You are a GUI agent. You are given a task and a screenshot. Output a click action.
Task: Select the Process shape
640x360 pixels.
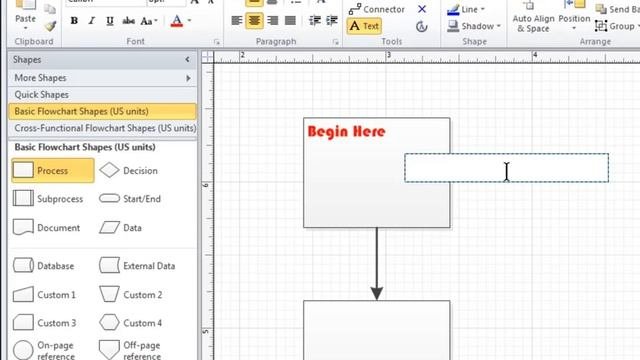click(53, 170)
